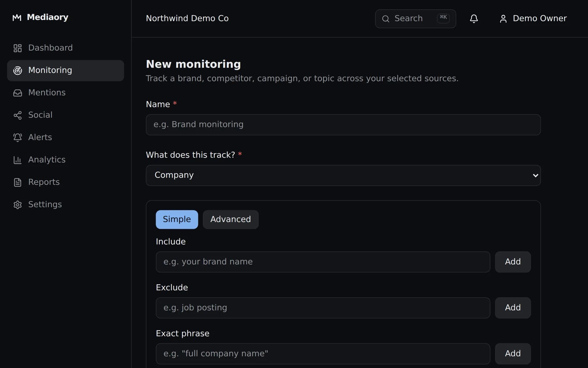Open the Reports page
This screenshot has width=588, height=368.
pyautogui.click(x=65, y=182)
